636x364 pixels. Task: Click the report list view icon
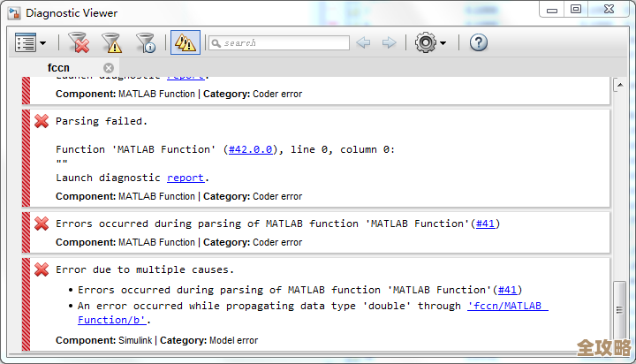click(x=25, y=42)
